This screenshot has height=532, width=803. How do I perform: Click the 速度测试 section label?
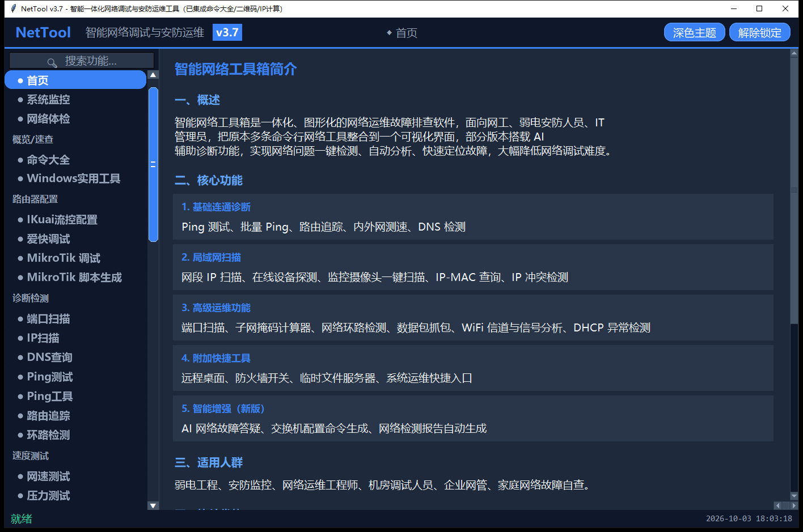(x=31, y=456)
